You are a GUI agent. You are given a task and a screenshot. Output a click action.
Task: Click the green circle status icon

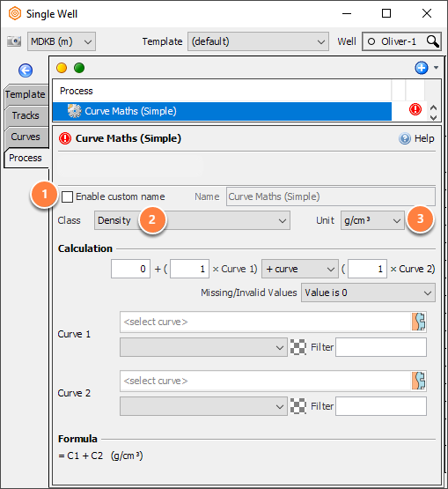point(79,68)
